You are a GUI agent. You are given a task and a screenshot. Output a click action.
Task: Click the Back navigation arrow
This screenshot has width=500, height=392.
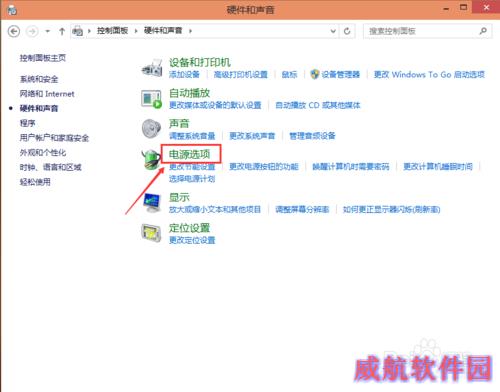pos(14,31)
